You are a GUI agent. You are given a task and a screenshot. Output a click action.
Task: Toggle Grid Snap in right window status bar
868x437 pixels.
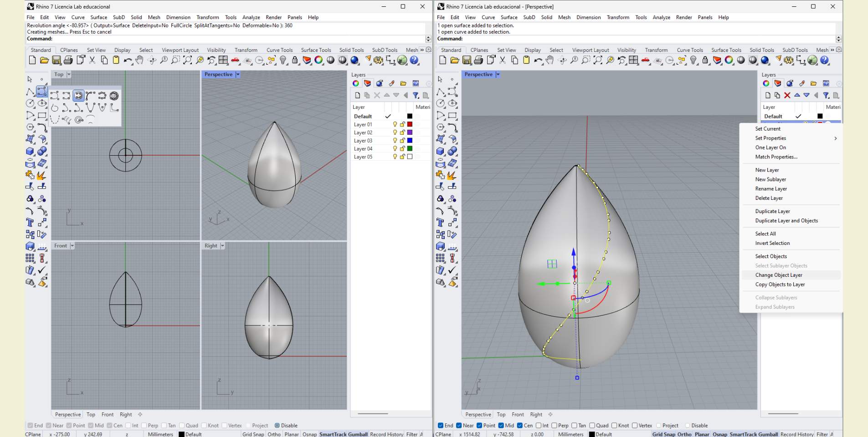click(663, 434)
